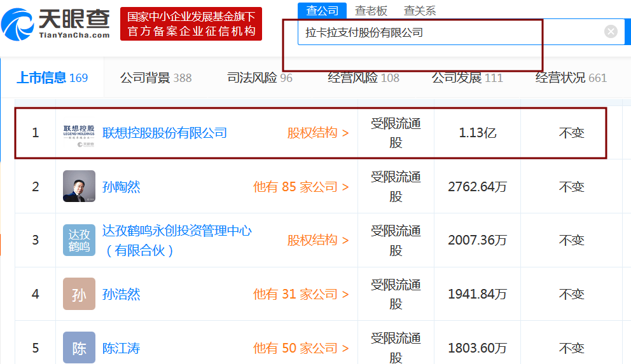Select the 2007.36万 shares value

(x=477, y=240)
